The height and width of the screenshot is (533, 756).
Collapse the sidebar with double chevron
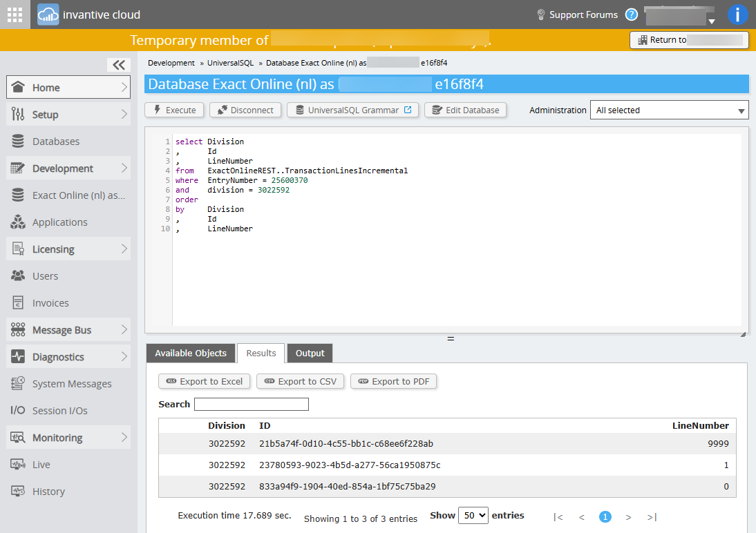(119, 65)
